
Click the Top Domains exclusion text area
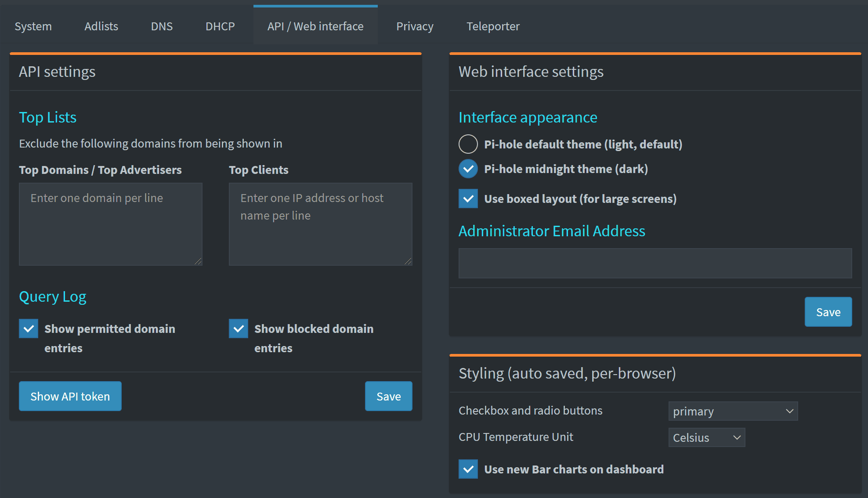click(110, 224)
